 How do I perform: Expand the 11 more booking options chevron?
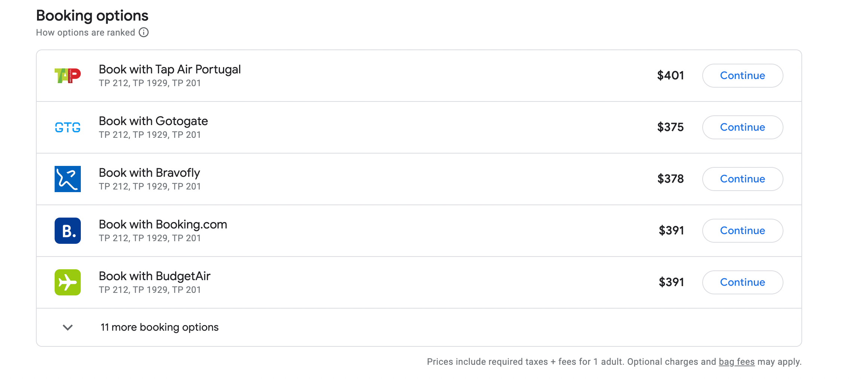pos(68,327)
